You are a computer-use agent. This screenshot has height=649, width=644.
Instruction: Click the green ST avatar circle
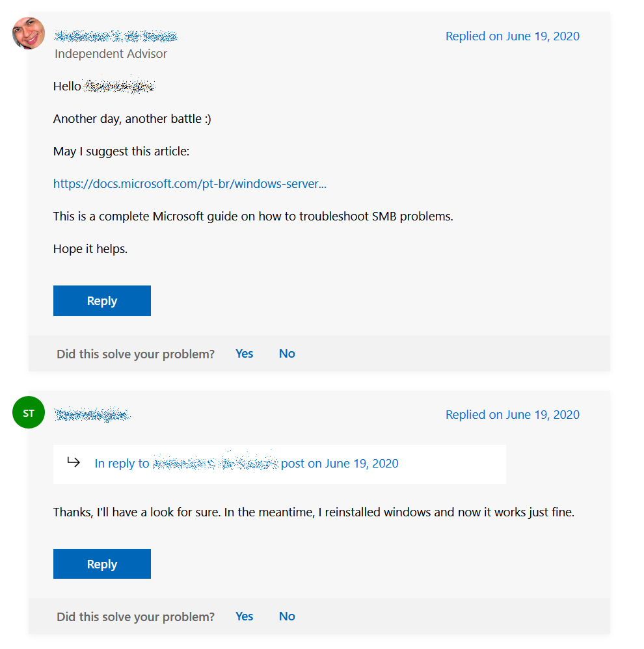29,412
